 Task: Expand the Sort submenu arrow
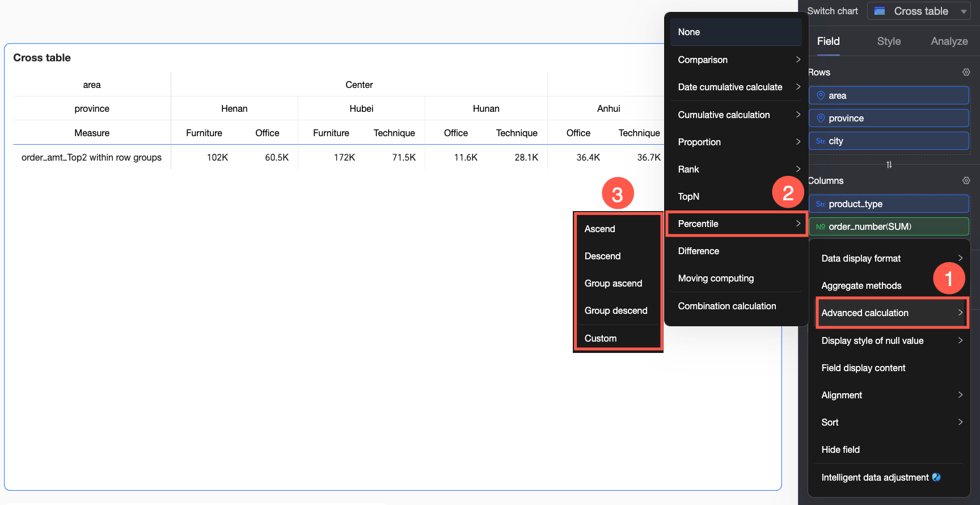click(x=960, y=422)
